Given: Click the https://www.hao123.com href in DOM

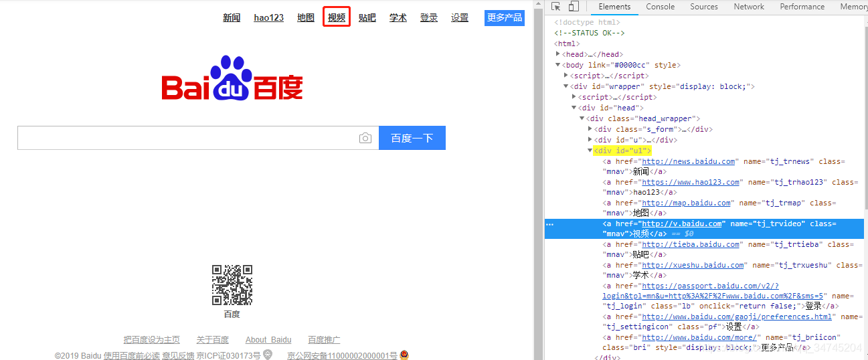Looking at the screenshot, I should click(x=691, y=182).
